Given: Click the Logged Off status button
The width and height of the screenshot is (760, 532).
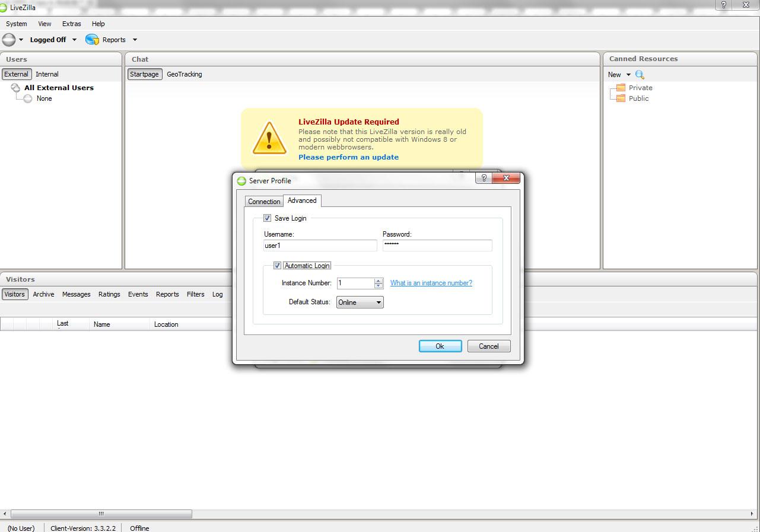Looking at the screenshot, I should 48,40.
